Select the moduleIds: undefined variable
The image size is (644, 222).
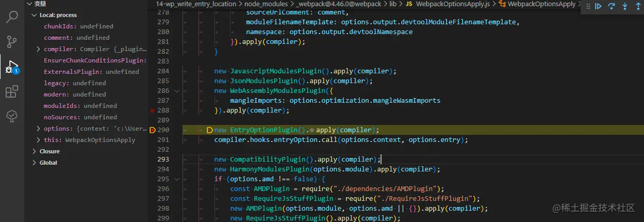[x=80, y=106]
